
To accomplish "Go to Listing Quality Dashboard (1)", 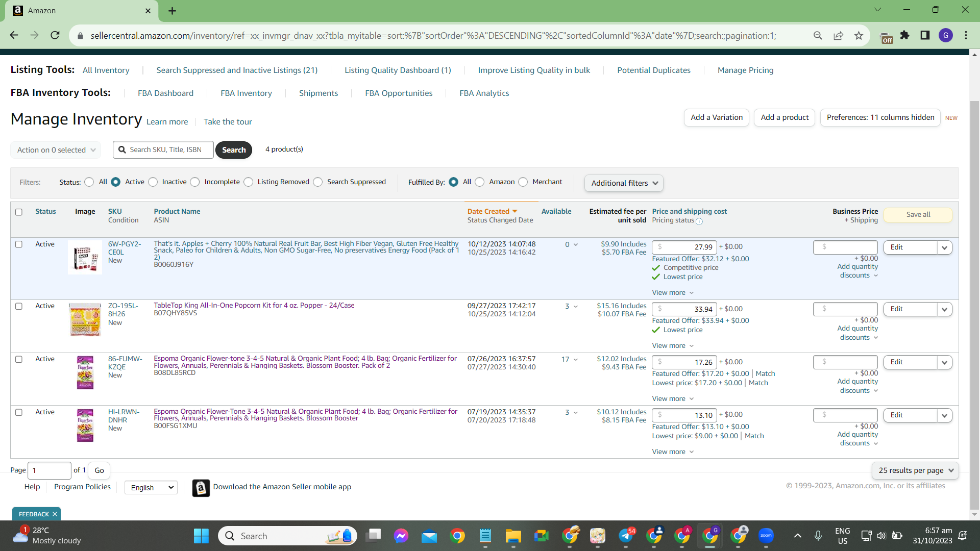I will 398,70.
